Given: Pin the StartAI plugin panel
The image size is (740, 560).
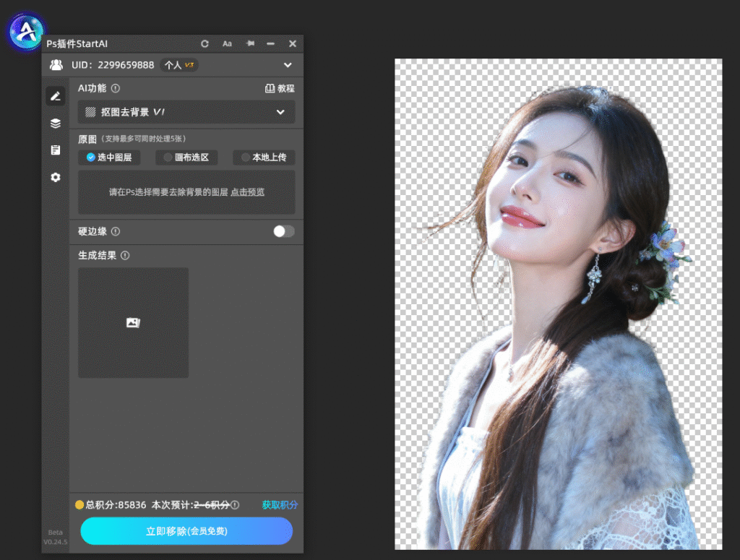Looking at the screenshot, I should 250,43.
